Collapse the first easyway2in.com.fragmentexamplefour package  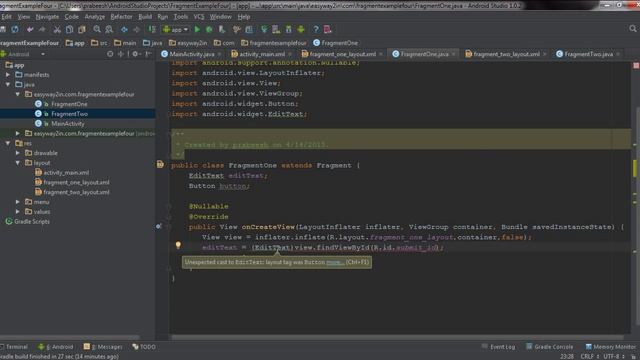(18, 94)
